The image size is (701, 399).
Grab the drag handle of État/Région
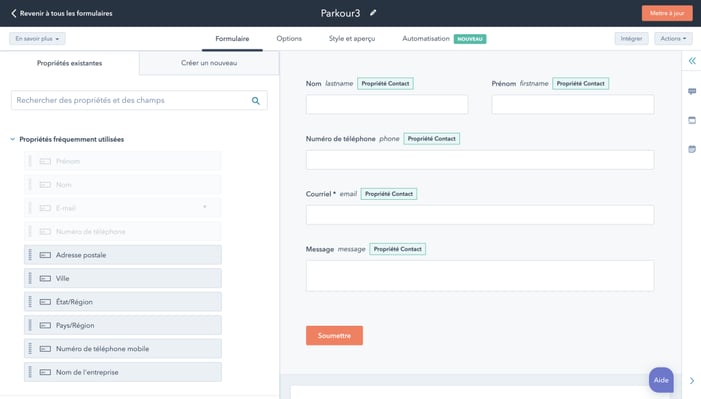tap(30, 302)
